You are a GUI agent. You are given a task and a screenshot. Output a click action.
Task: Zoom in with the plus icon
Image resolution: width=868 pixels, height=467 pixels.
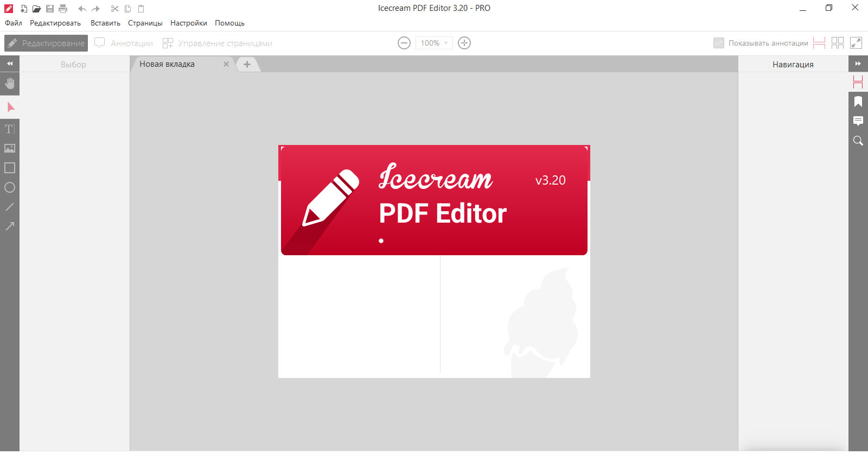point(464,43)
